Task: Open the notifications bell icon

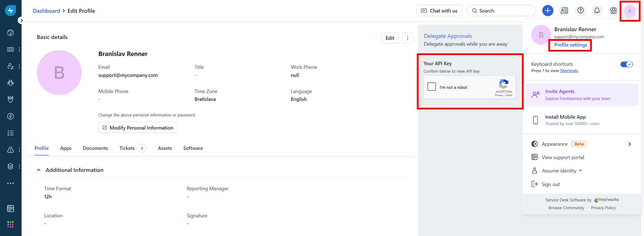Action: (x=597, y=11)
